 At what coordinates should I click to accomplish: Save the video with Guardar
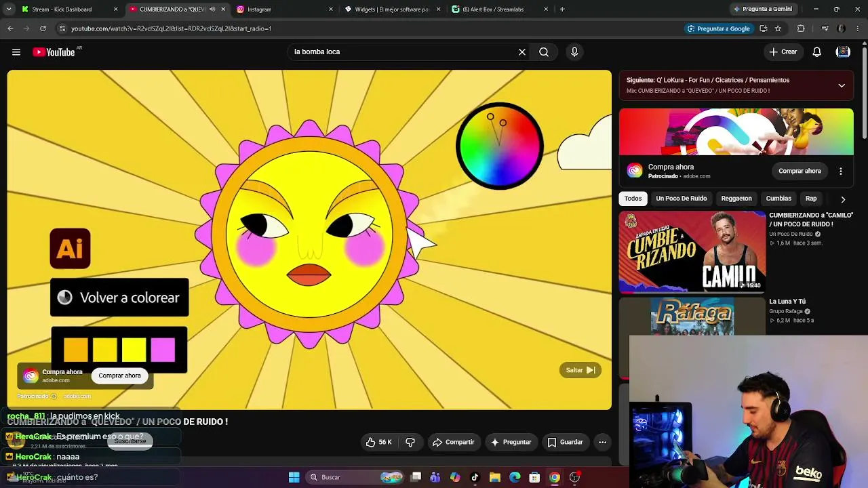[x=565, y=442]
